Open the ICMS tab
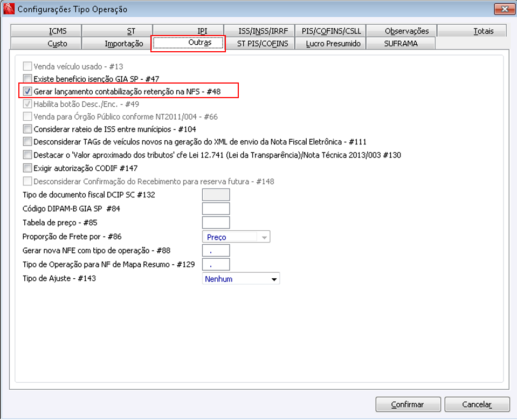Image resolution: width=517 pixels, height=420 pixels. point(46,31)
